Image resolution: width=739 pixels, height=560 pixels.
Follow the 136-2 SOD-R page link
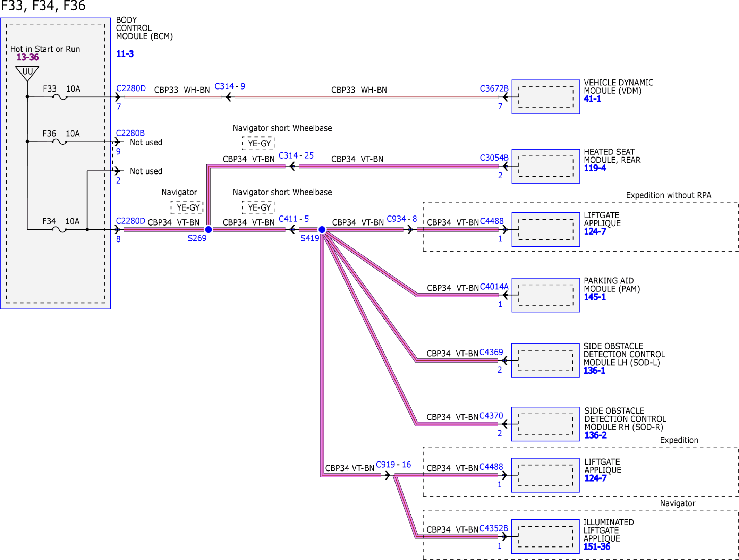[595, 435]
